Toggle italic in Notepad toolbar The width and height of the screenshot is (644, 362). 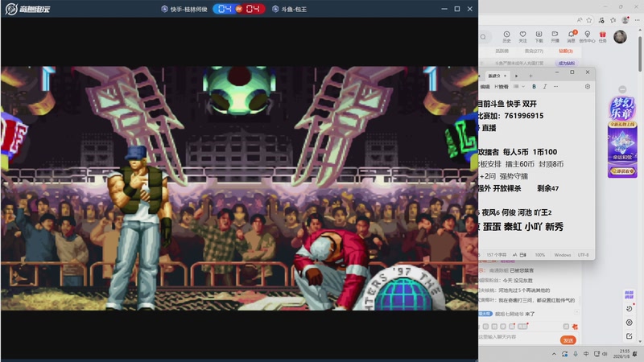(545, 87)
